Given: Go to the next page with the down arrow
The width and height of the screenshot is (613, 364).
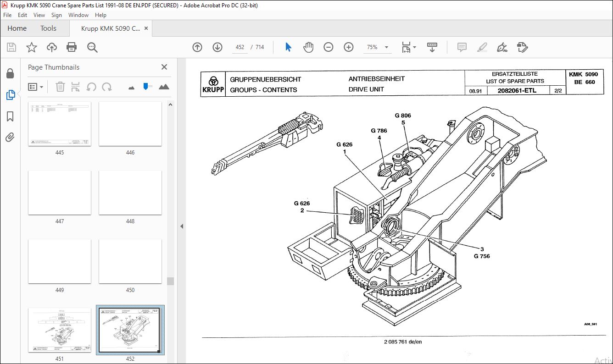Looking at the screenshot, I should (217, 47).
